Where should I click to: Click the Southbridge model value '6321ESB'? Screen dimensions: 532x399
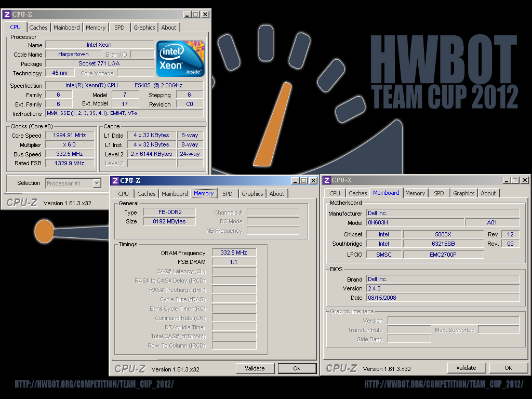point(443,244)
